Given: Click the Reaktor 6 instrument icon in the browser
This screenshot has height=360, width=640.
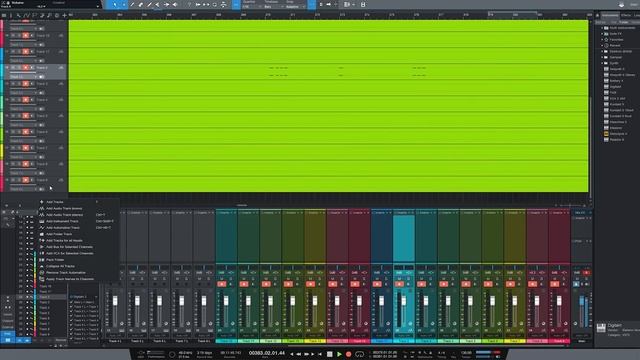Looking at the screenshot, I should point(606,140).
